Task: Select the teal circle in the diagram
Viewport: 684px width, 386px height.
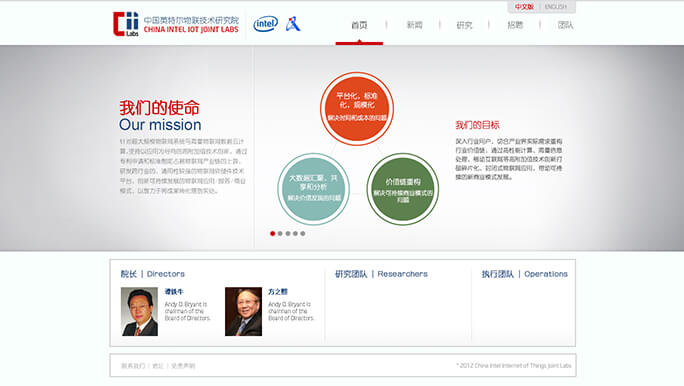Action: click(x=314, y=189)
